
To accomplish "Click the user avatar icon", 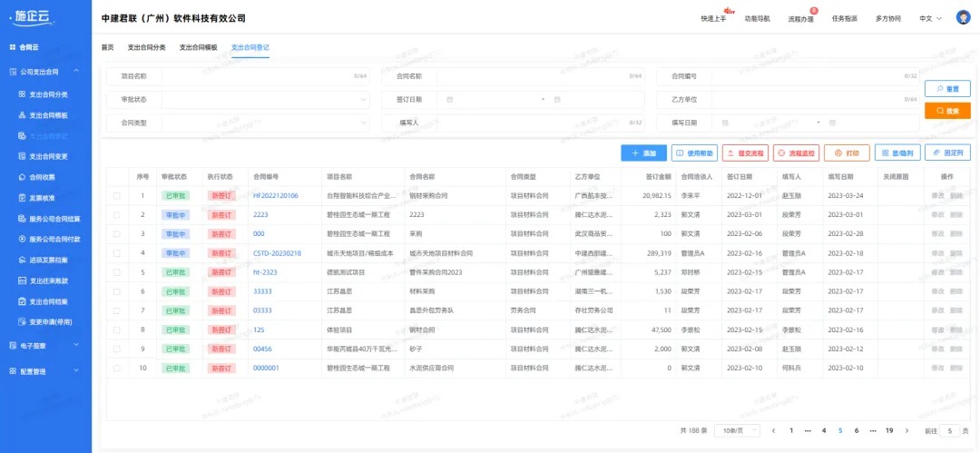I will [x=963, y=17].
